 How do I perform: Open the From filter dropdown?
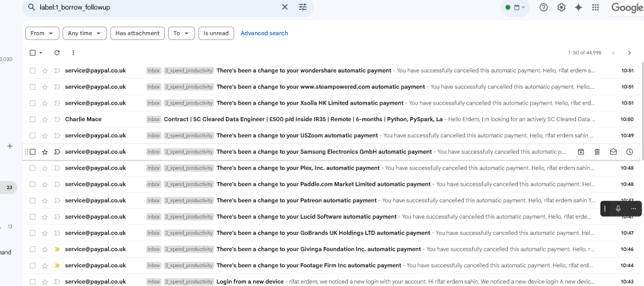(42, 33)
